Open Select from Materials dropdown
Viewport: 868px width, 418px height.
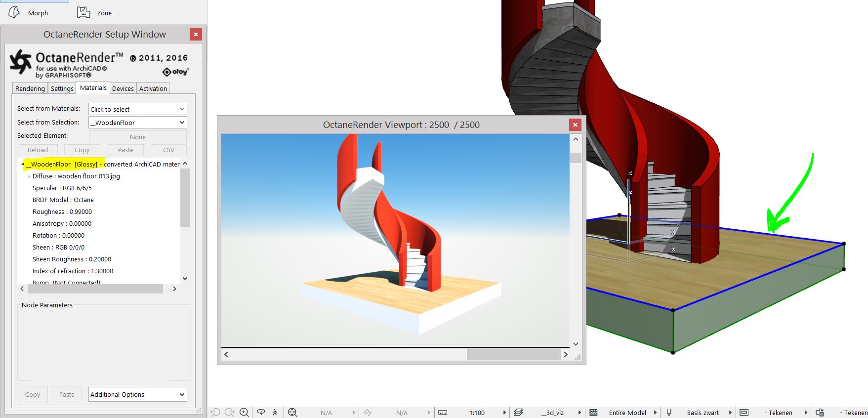138,109
